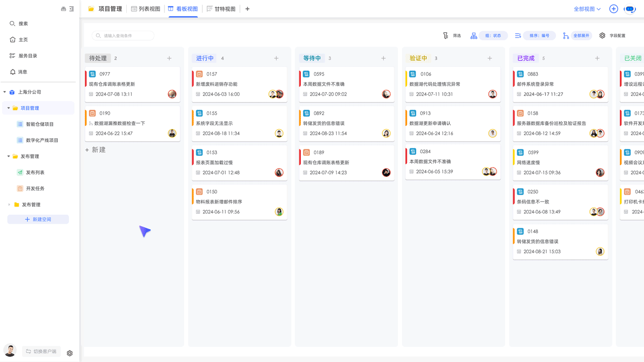Add a card to the 验证中 column with the plus

490,58
